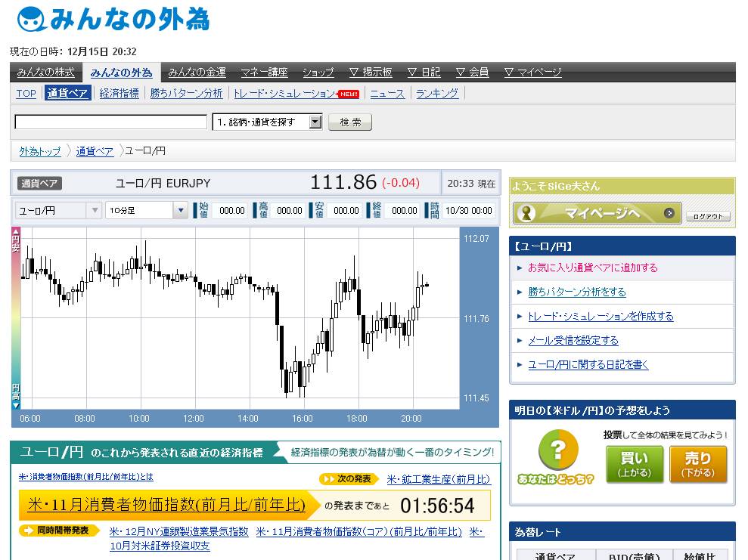Open 10月対米証券投資収支 link
The height and width of the screenshot is (560, 748).
(x=160, y=546)
